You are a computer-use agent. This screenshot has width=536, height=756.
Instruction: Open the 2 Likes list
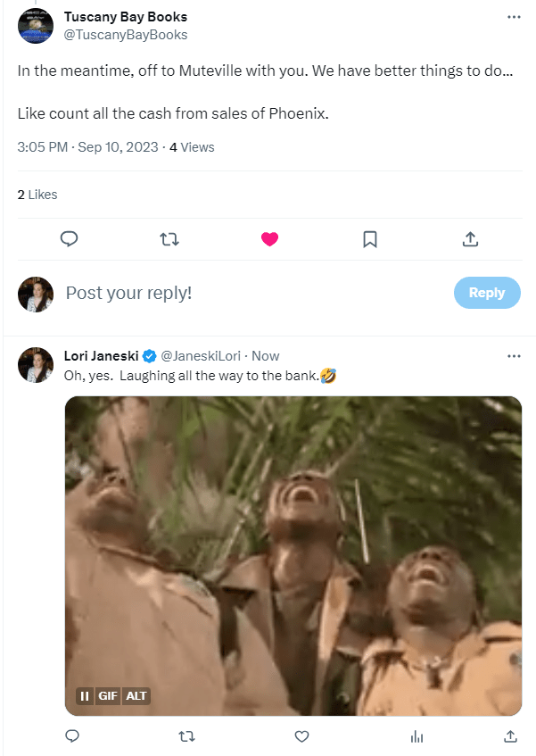point(37,195)
